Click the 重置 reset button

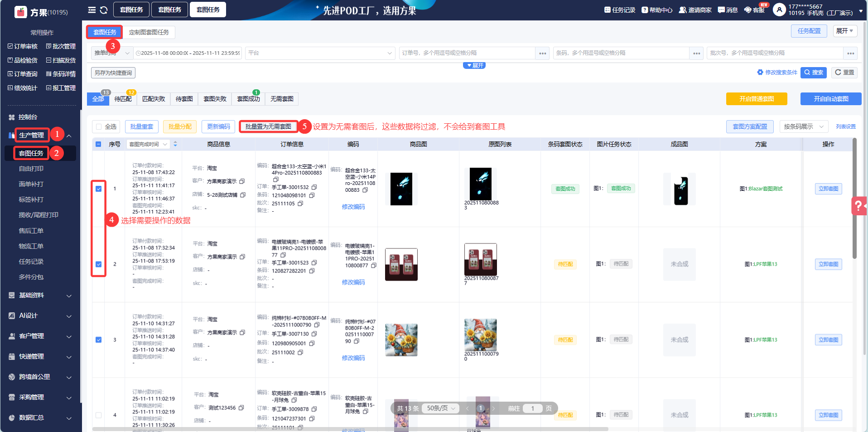click(844, 73)
